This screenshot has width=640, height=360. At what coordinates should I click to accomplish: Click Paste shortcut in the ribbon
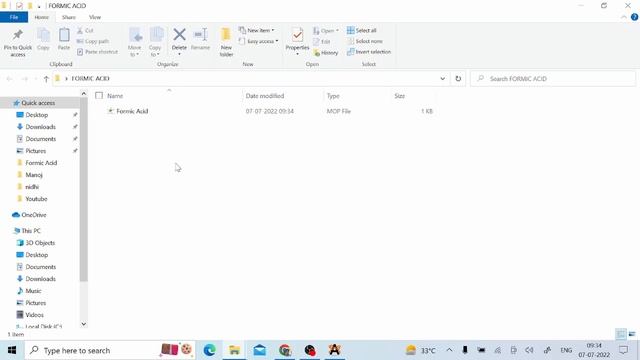(98, 52)
